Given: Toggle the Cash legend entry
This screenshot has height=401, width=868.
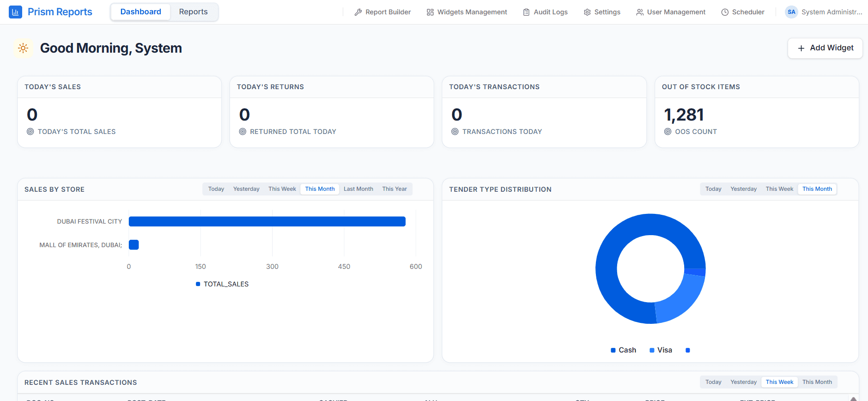Looking at the screenshot, I should click(623, 350).
